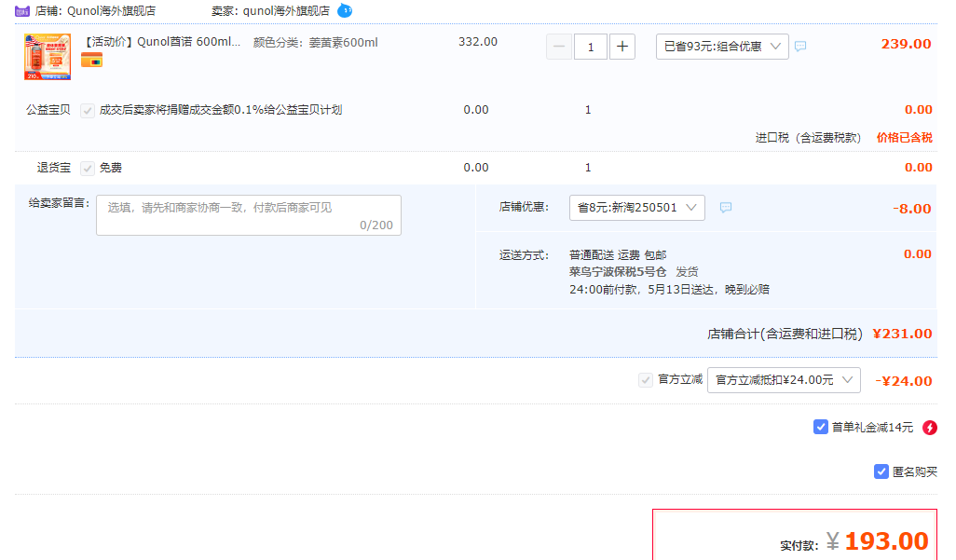Click the store total ¥231.00
Image resolution: width=956 pixels, height=560 pixels.
(x=902, y=334)
